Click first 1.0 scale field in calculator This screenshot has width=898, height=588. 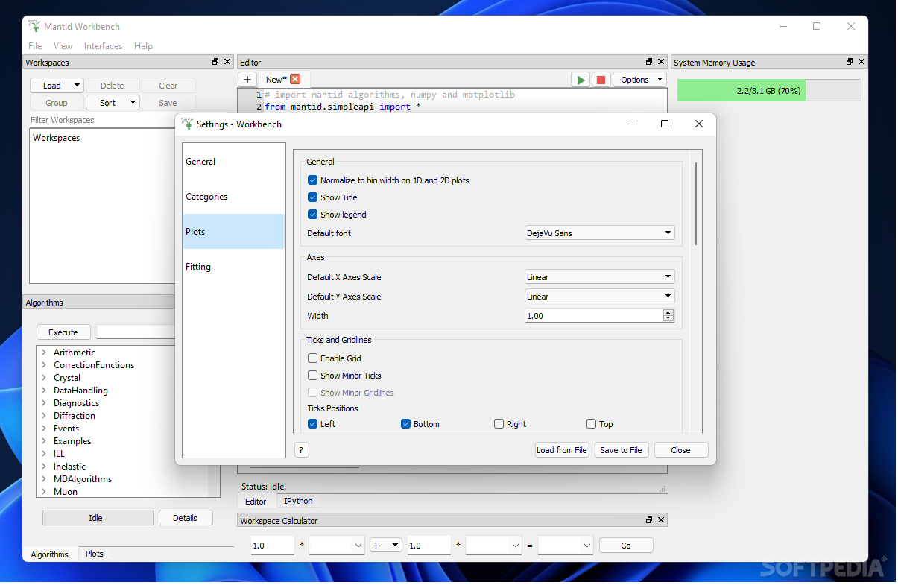[x=273, y=546]
